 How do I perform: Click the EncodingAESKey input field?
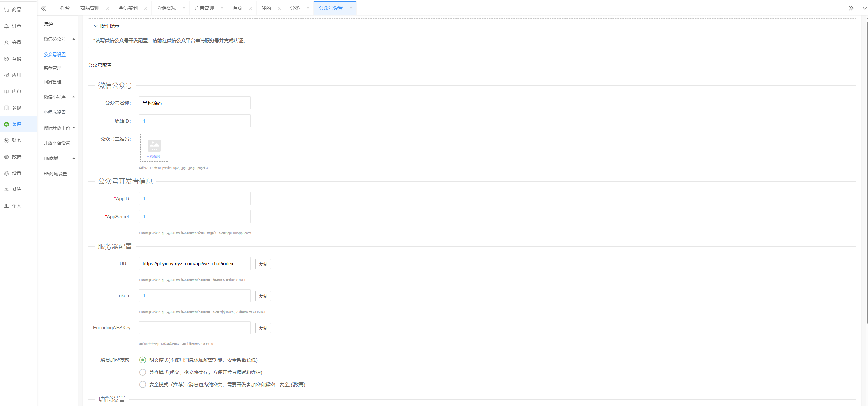(x=195, y=328)
